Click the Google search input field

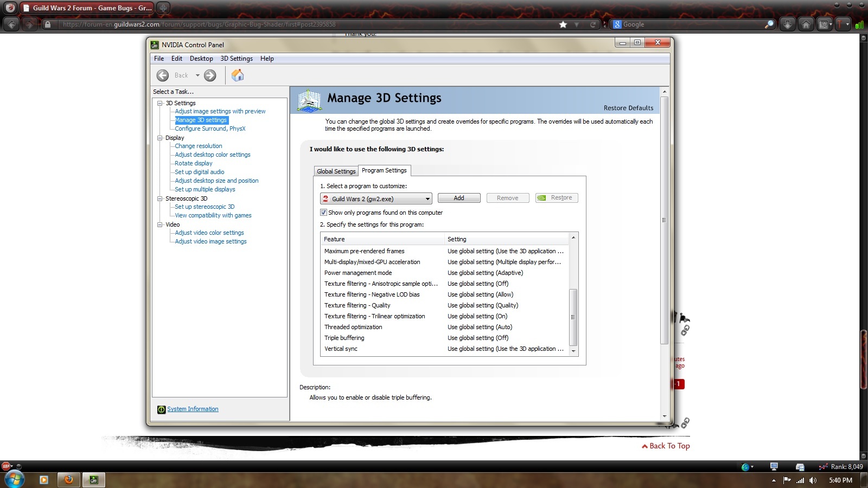(693, 24)
